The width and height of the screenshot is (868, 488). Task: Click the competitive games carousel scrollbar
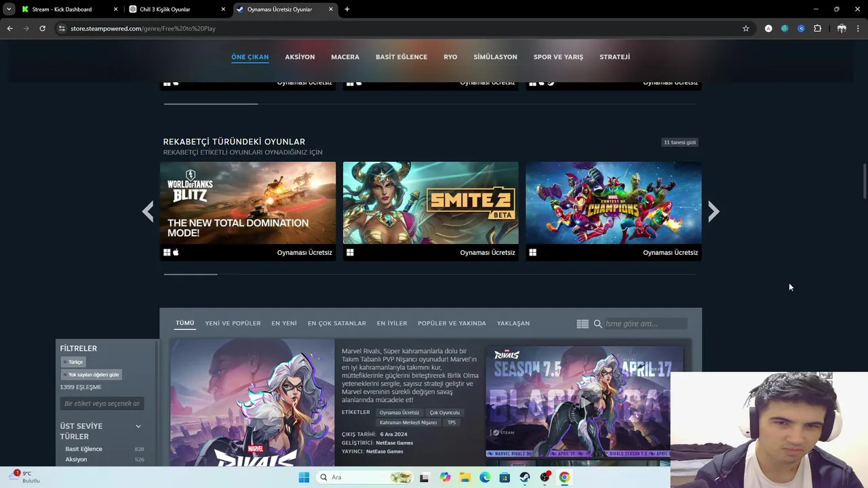(191, 274)
